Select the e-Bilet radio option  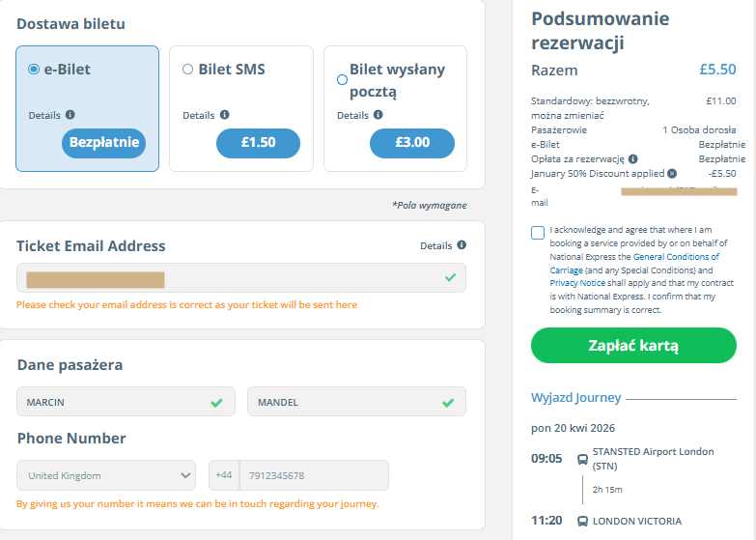34,69
